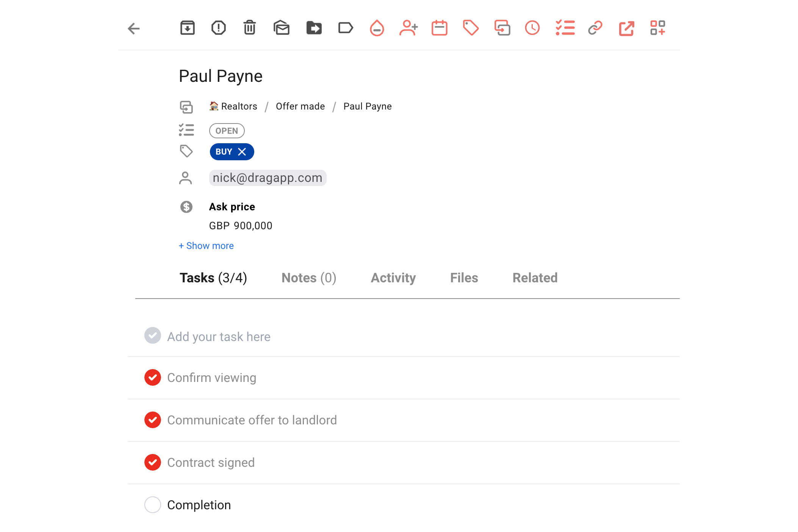Report spam using the exclamation octagon icon
Image resolution: width=798 pixels, height=532 pixels.
[219, 28]
